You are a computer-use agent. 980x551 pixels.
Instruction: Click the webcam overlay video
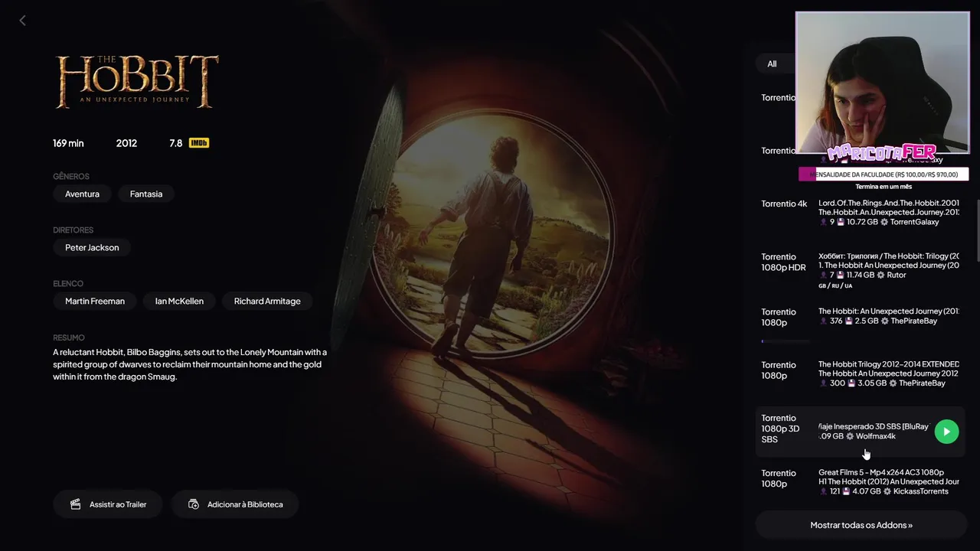882,83
